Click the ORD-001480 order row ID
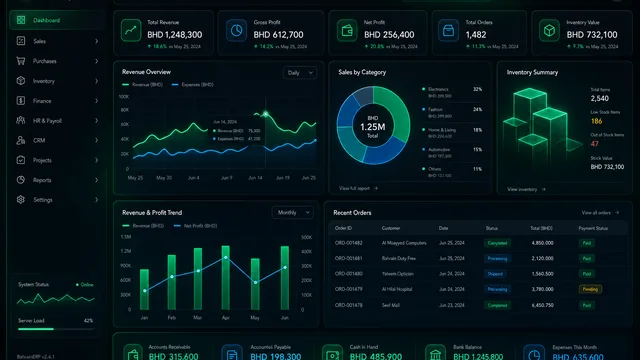Viewport: 640px width, 360px height. click(x=348, y=274)
